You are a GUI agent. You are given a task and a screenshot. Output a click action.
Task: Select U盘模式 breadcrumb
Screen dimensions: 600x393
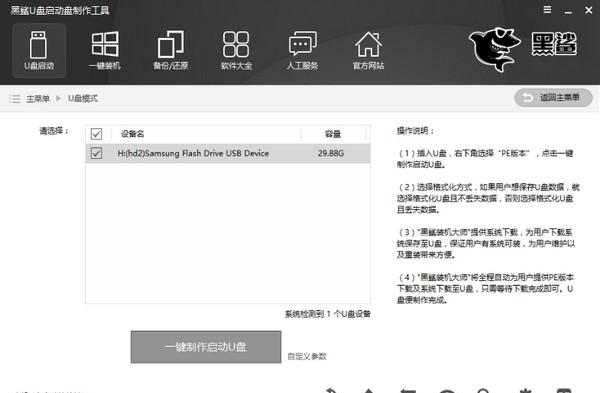click(83, 98)
